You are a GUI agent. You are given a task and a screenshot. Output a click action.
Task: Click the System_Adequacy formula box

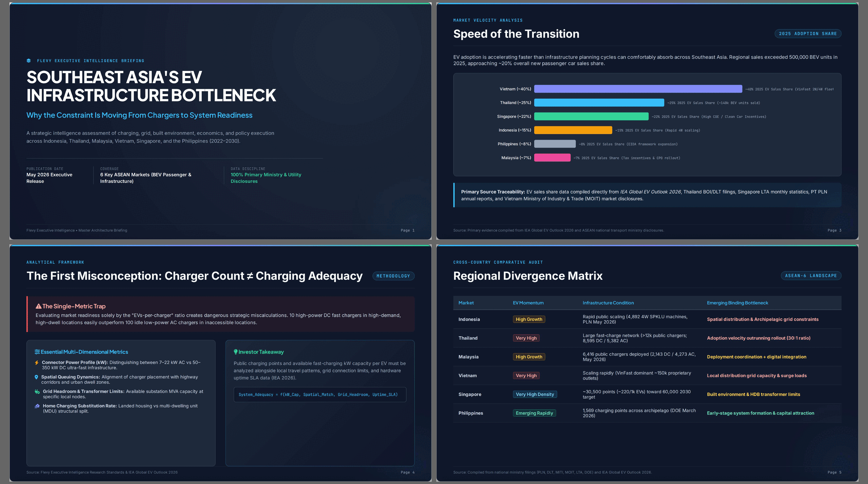(320, 394)
